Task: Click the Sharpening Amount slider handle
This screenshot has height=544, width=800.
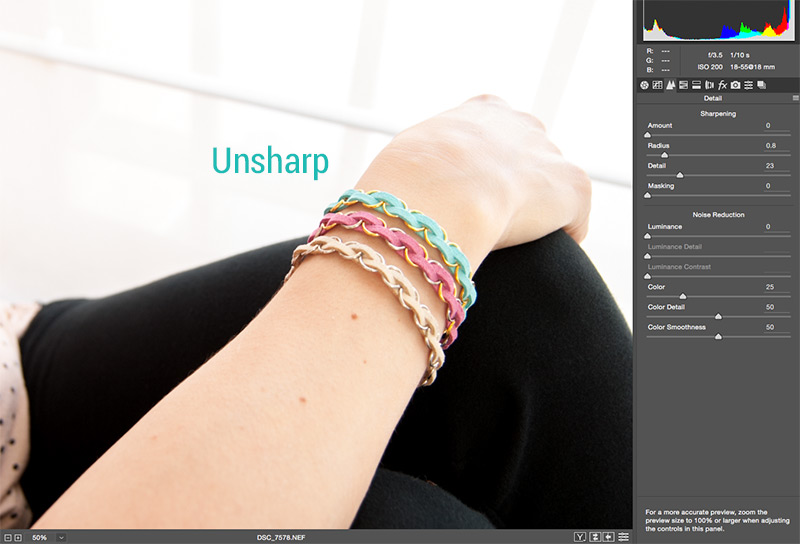Action: pos(647,135)
